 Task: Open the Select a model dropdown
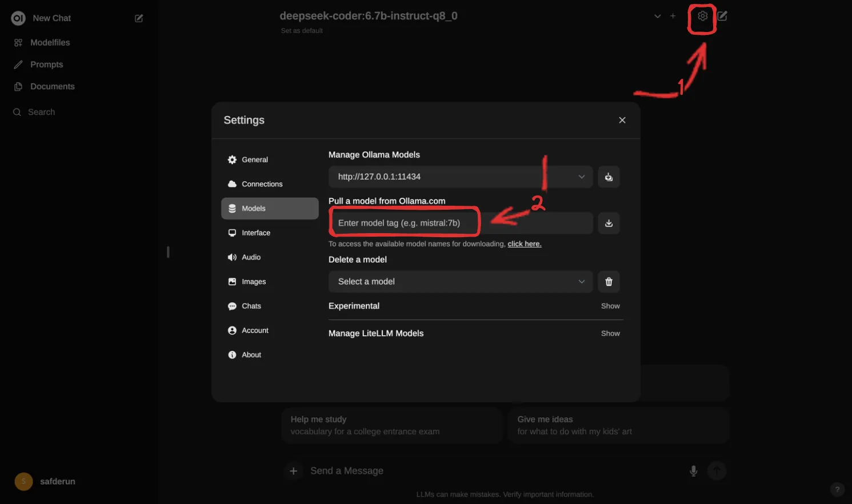pos(461,282)
